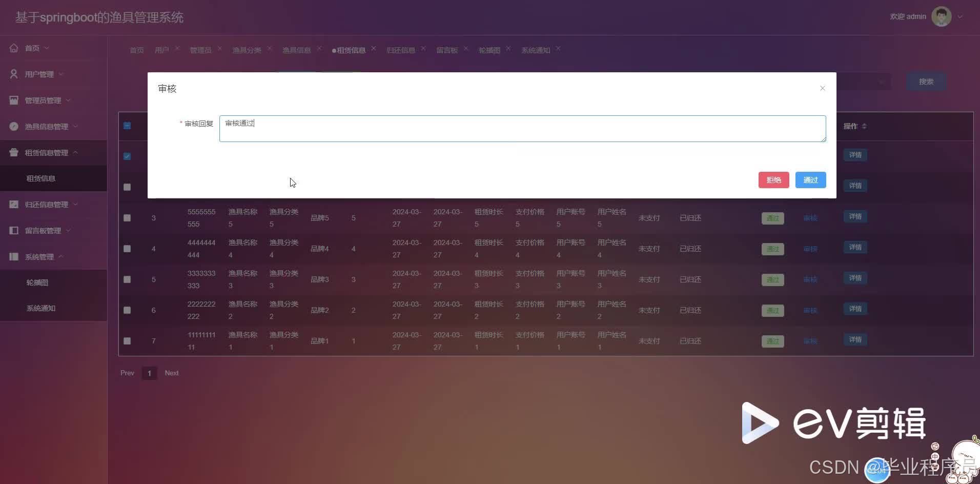Close the 用户 tab with its X
980x484 pixels.
coord(177,48)
